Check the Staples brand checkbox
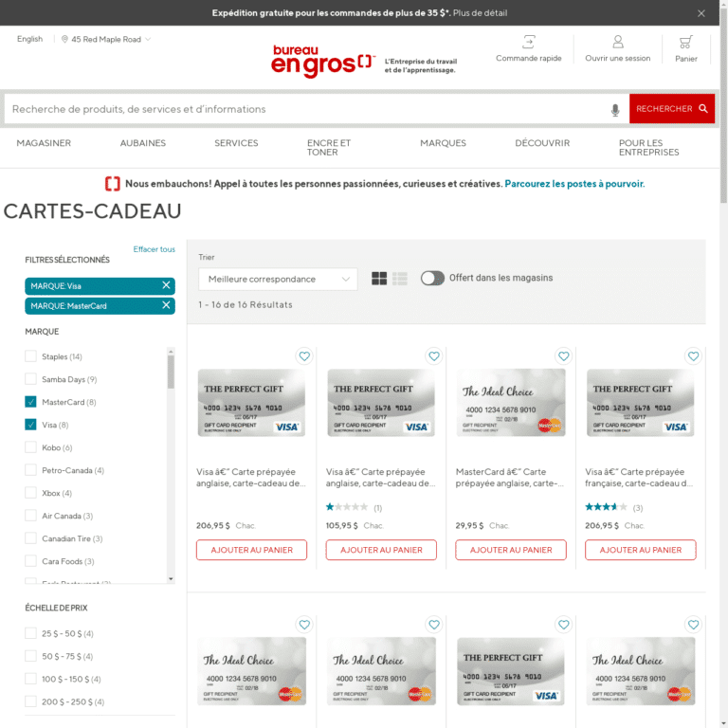The image size is (728, 728). click(x=31, y=356)
